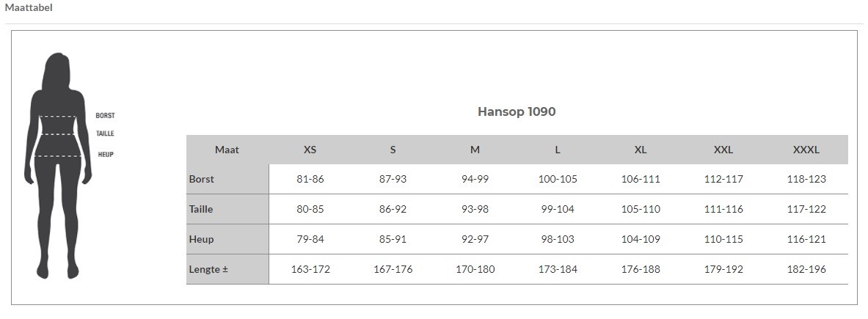This screenshot has height=319, width=868.
Task: Click the Heup row label
Action: pyautogui.click(x=202, y=239)
